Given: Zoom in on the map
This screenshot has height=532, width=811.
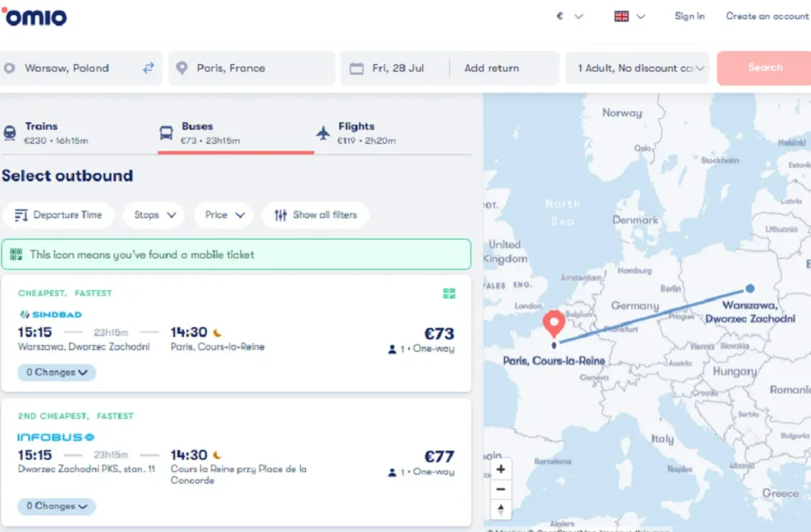Looking at the screenshot, I should point(501,469).
